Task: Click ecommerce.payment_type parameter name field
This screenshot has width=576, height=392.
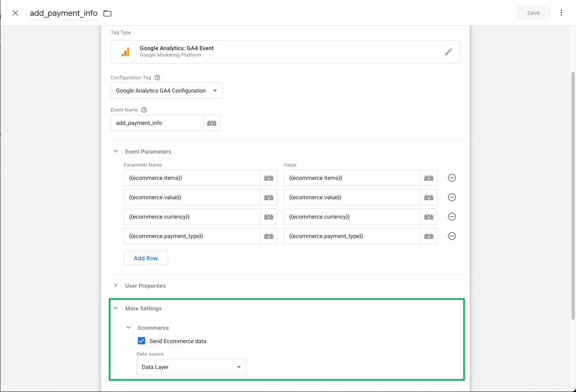Action: pos(192,236)
